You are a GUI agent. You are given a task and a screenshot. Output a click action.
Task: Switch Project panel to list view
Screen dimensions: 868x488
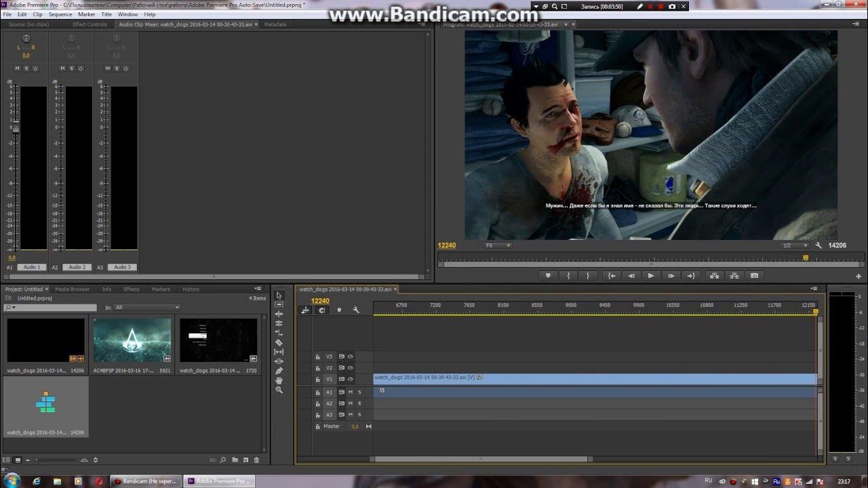7,460
